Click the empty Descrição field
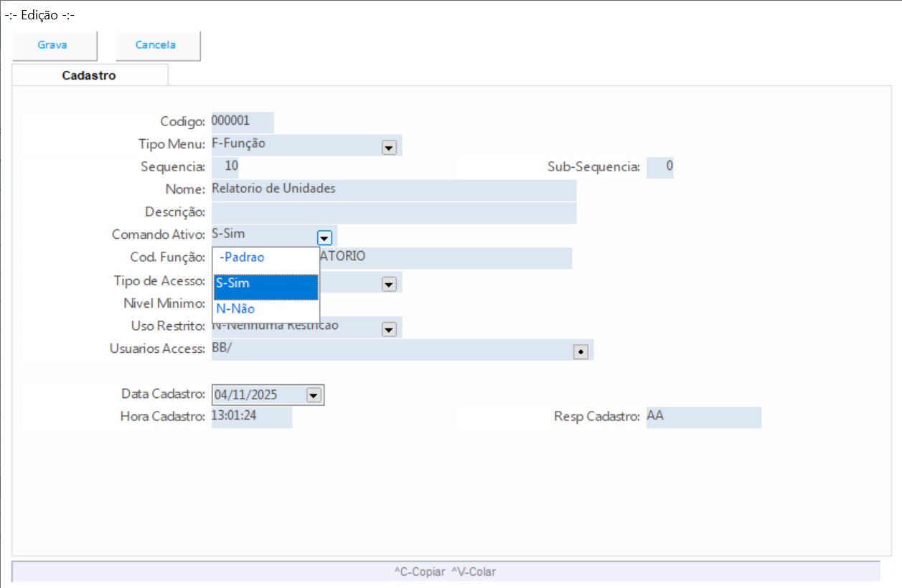Screen dimensions: 902x588 (393, 213)
